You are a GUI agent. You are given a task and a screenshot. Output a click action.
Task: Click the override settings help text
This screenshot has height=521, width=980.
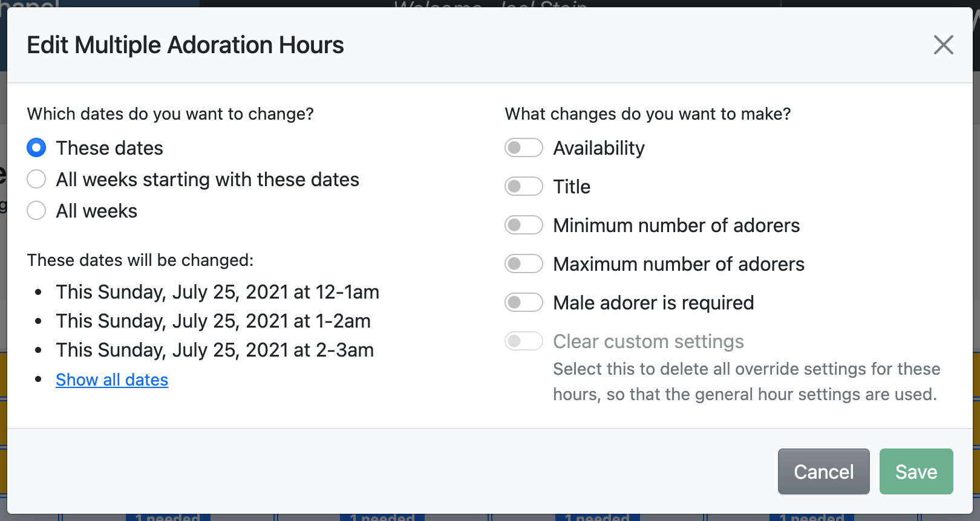click(745, 381)
